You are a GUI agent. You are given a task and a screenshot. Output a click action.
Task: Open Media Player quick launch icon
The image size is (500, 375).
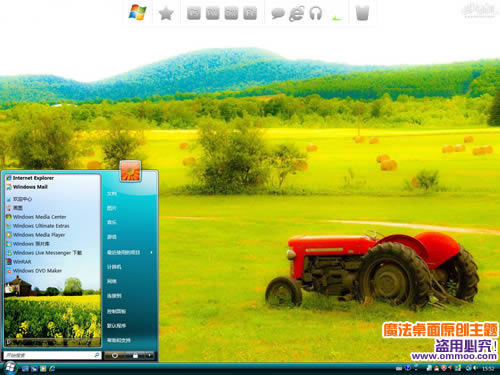coord(43,369)
